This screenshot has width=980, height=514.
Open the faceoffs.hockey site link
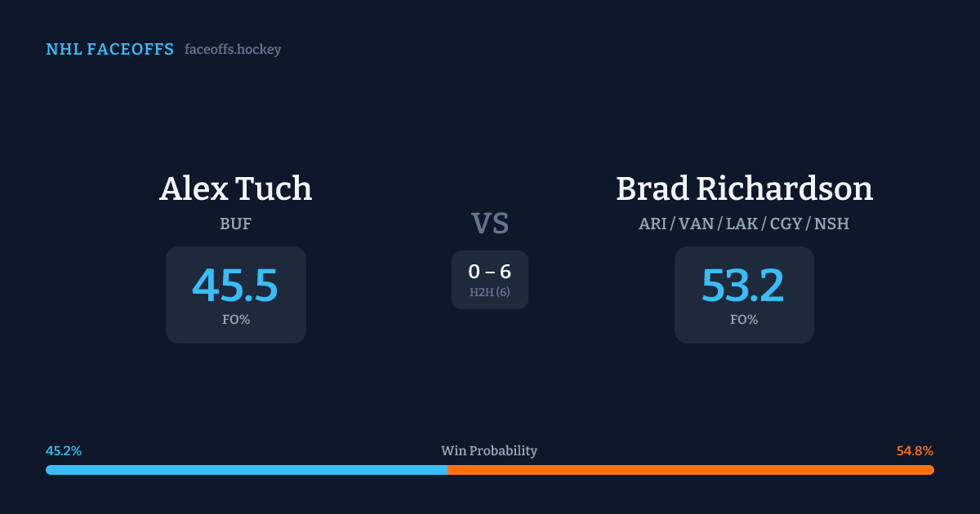pos(233,50)
